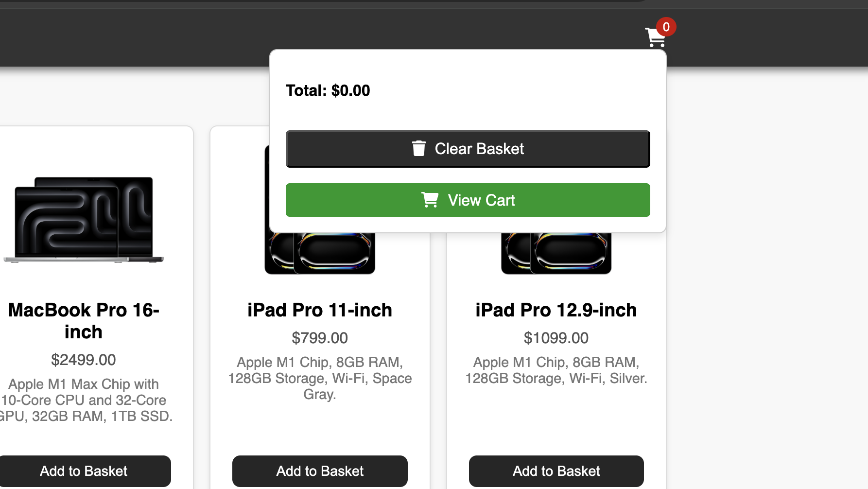The image size is (868, 489).
Task: Add the iPad Pro 12.9-inch to basket
Action: (x=556, y=471)
